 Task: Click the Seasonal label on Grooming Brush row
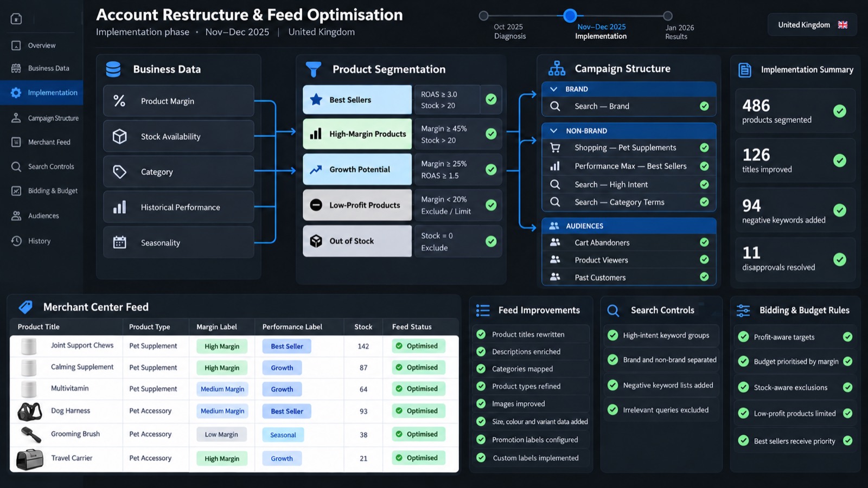283,435
